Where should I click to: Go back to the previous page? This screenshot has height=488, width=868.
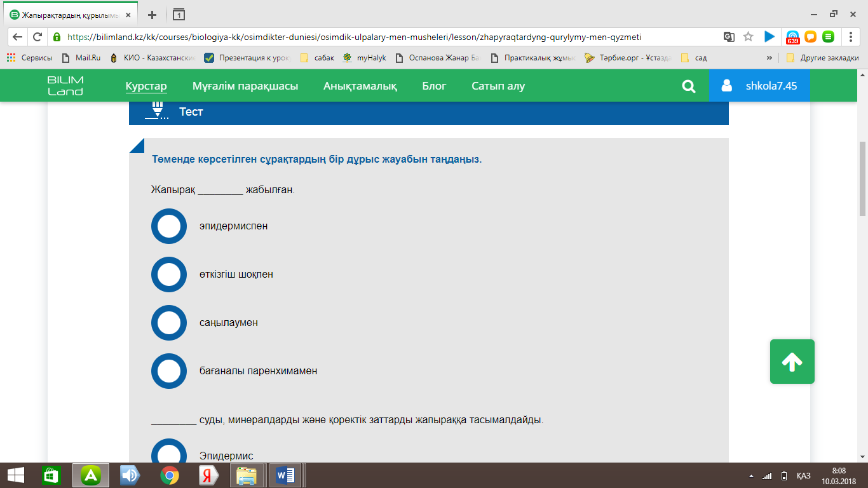pyautogui.click(x=17, y=37)
